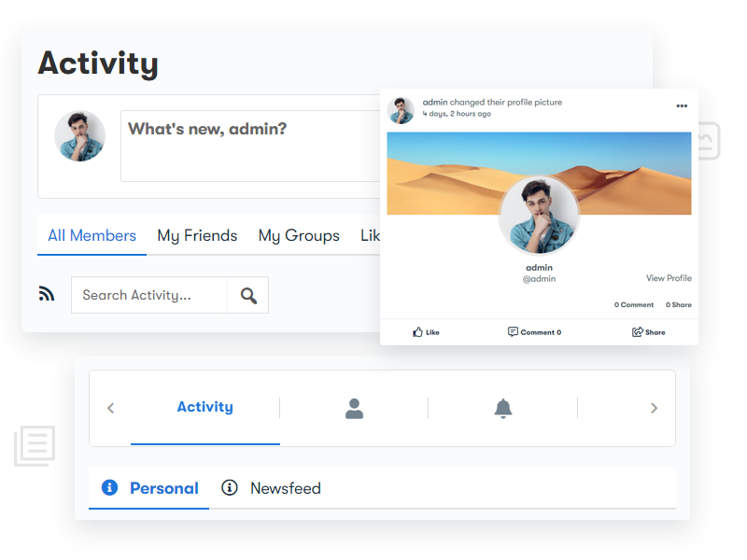Select the Activity navigation tab

point(204,407)
